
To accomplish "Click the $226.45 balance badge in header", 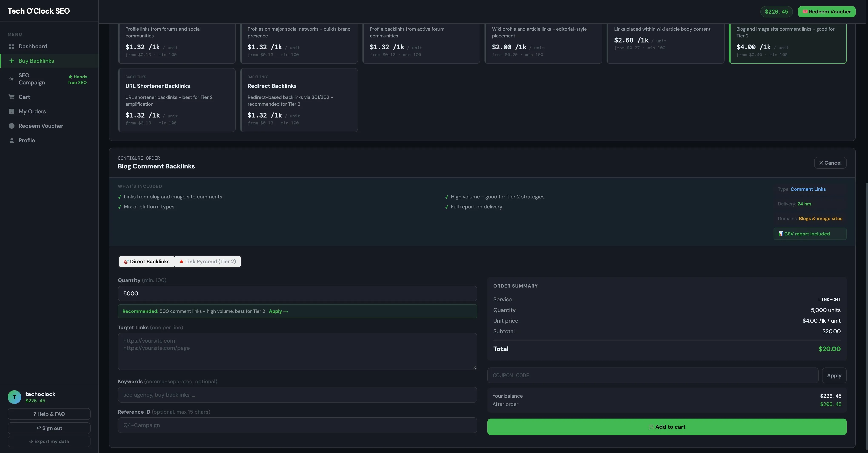I will point(776,12).
